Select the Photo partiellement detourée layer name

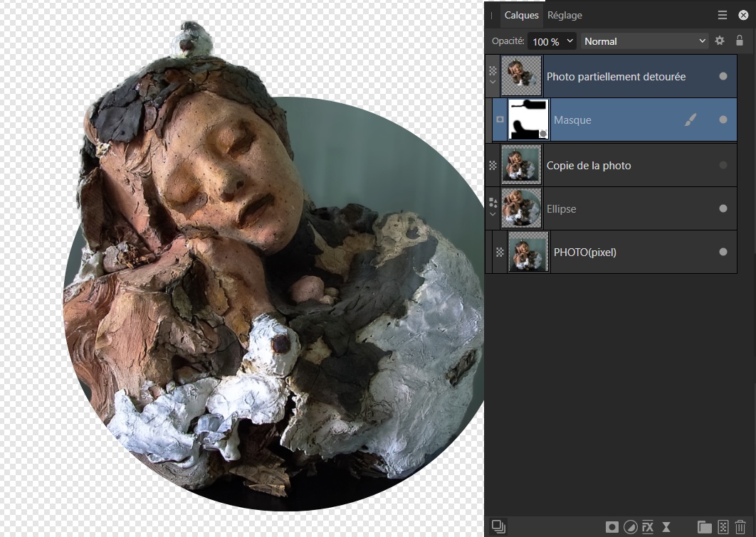[616, 77]
